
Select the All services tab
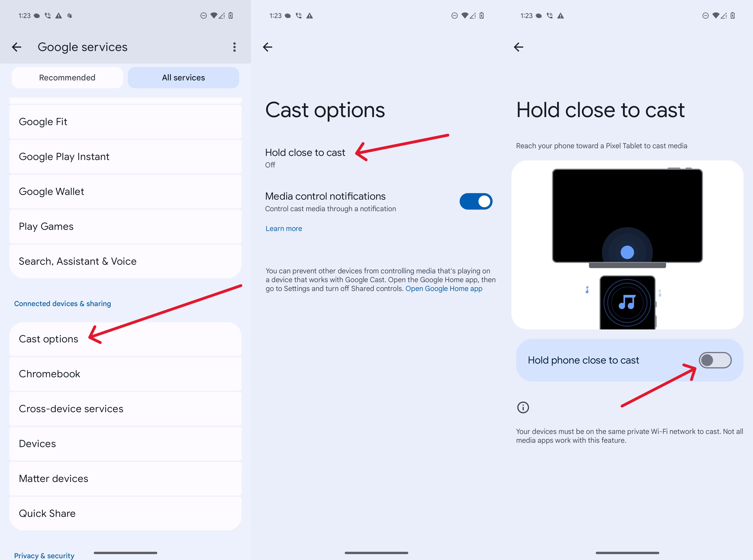183,77
